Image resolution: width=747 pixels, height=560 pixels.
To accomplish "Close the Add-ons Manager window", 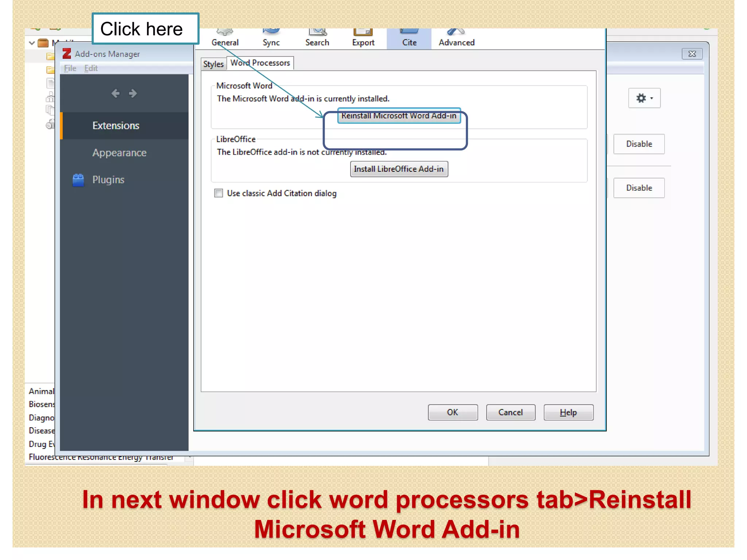I will click(x=692, y=54).
